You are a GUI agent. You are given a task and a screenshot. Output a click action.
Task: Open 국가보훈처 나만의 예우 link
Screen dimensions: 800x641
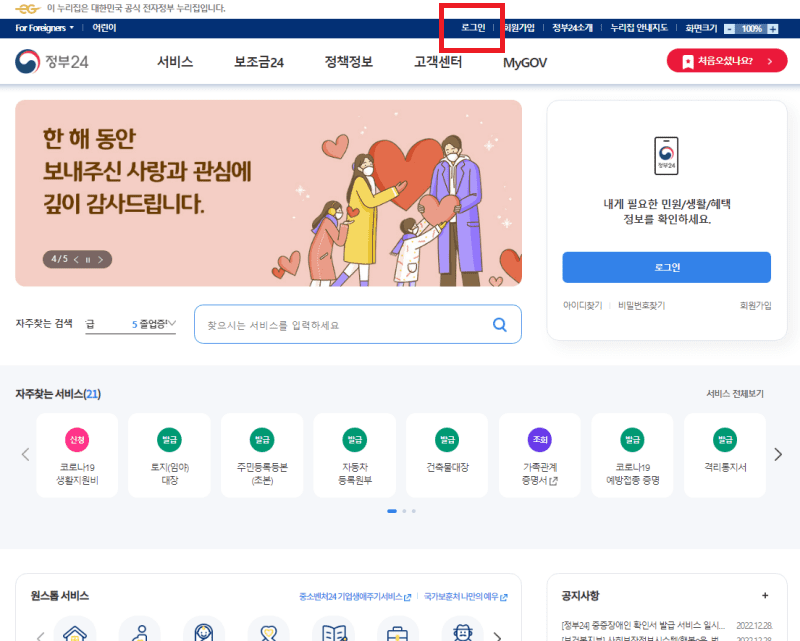(x=465, y=596)
